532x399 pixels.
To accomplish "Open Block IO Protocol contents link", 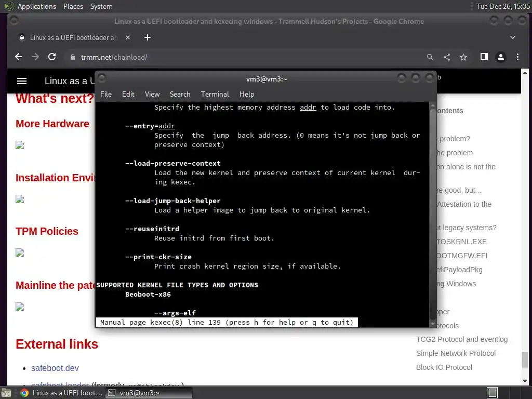I will (444, 367).
